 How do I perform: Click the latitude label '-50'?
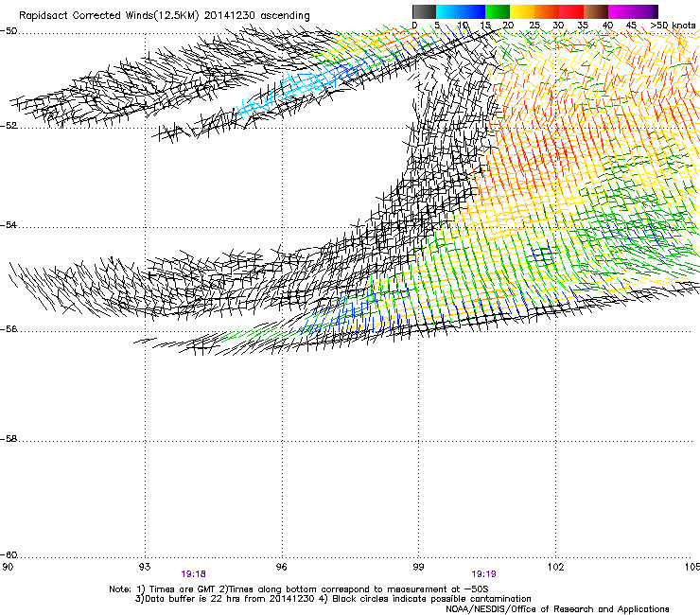click(x=9, y=31)
